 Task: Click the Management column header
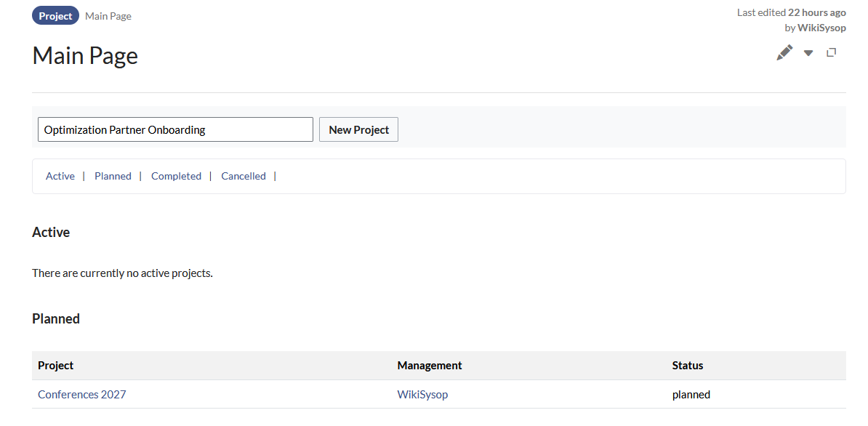click(x=430, y=365)
